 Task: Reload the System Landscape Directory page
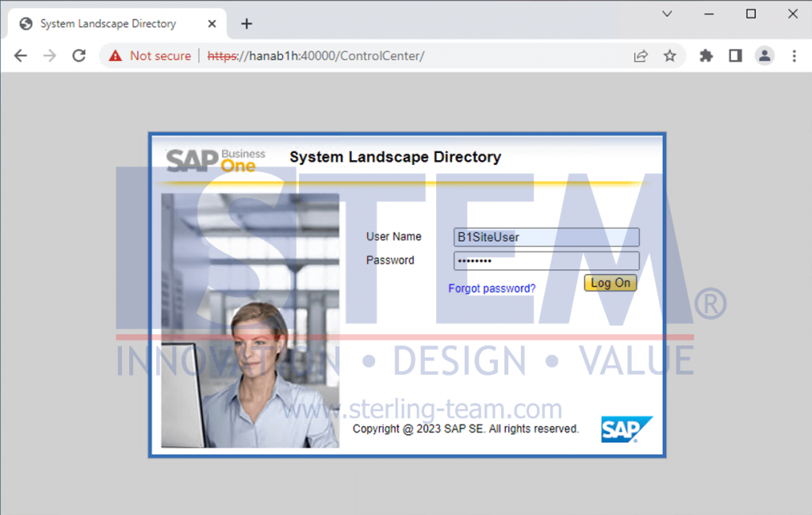[x=79, y=55]
